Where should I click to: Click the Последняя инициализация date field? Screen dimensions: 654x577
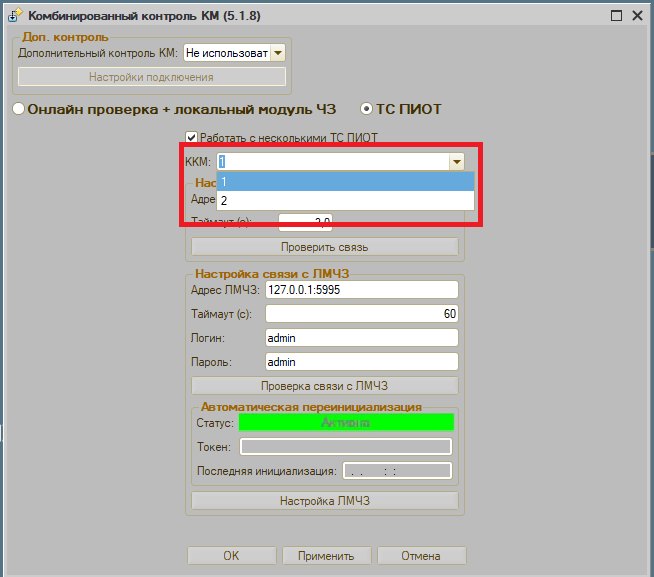pos(397,471)
